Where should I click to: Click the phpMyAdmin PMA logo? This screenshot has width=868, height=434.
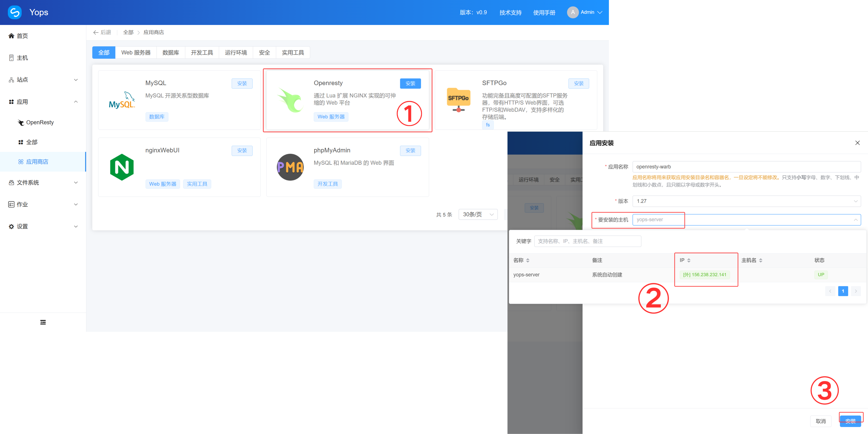(x=290, y=167)
